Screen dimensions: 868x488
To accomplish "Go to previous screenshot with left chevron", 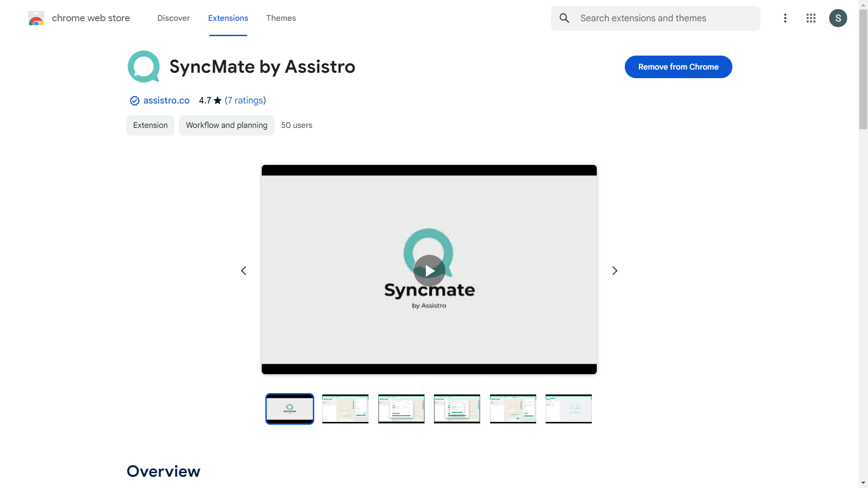I will pos(244,271).
